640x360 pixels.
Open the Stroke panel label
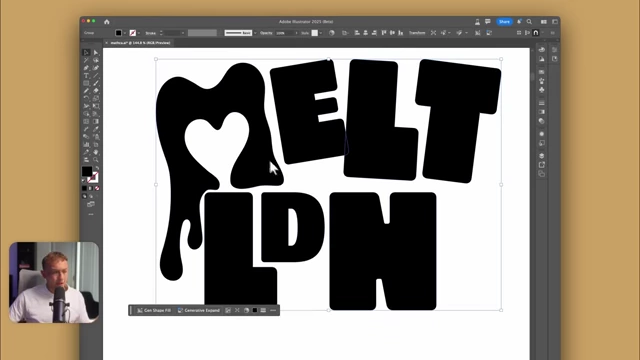150,33
